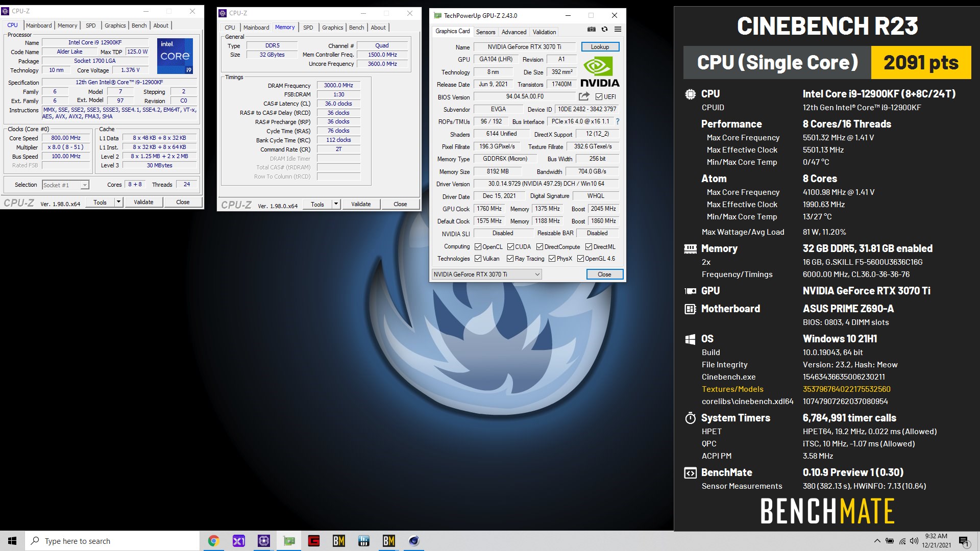980x551 pixels.
Task: Expand Tools dropdown arrow in CPU-Z CPU window
Action: click(118, 202)
